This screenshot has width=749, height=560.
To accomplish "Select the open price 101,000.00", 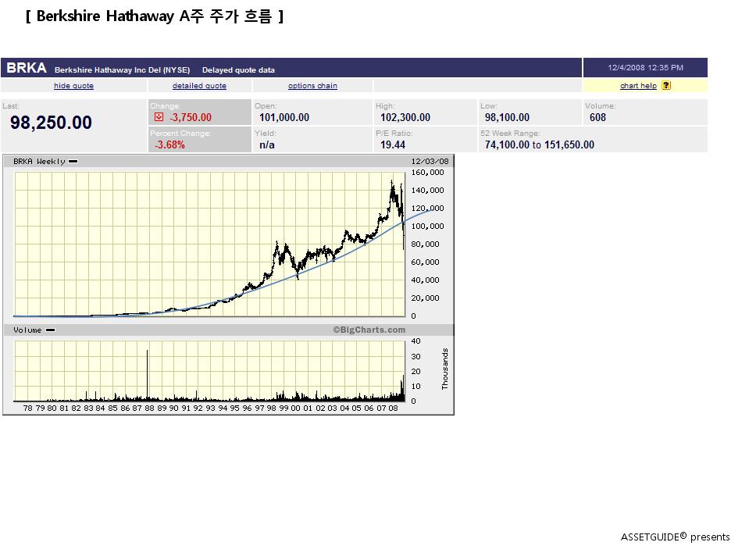I will click(x=284, y=117).
